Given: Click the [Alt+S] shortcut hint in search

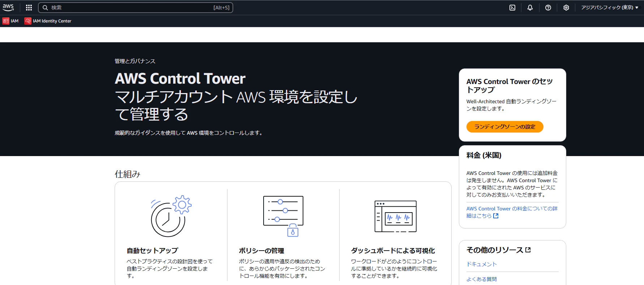Looking at the screenshot, I should [221, 8].
